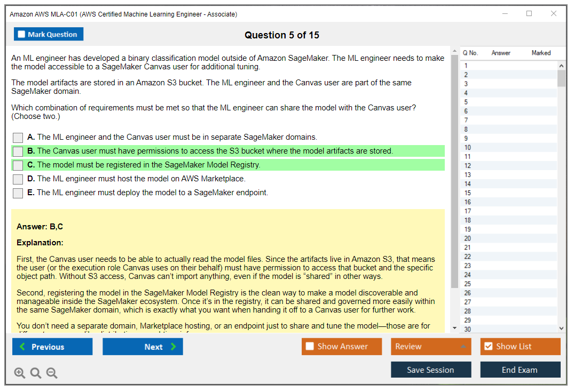
Task: Click the Save Session button
Action: coord(431,370)
